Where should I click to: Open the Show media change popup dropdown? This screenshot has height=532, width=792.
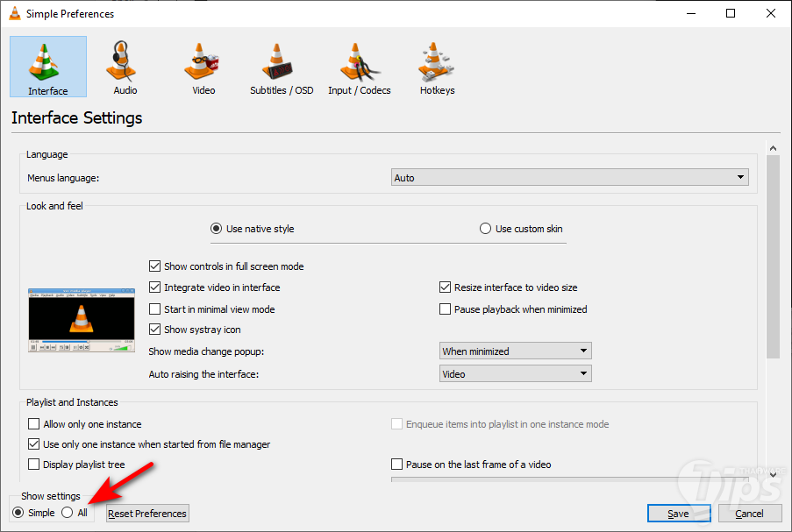pyautogui.click(x=515, y=351)
